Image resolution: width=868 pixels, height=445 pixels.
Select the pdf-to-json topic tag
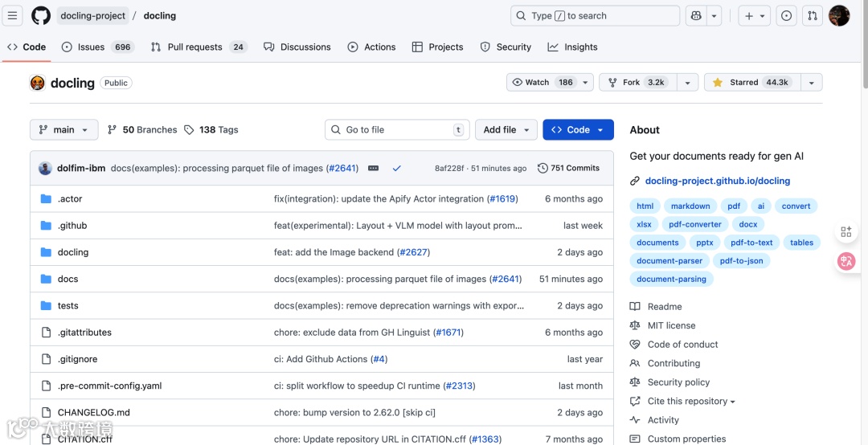[741, 261]
